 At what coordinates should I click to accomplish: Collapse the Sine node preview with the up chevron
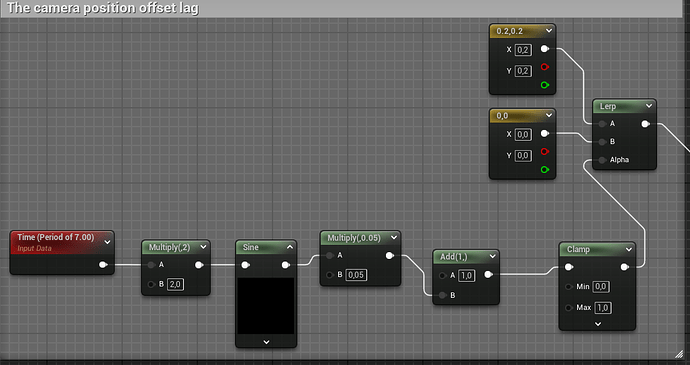290,247
